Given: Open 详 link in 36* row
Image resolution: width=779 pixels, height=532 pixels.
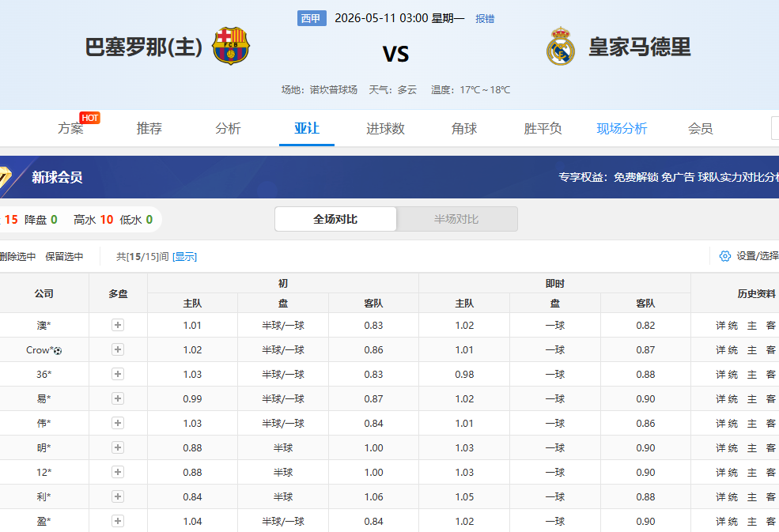Looking at the screenshot, I should 720,374.
